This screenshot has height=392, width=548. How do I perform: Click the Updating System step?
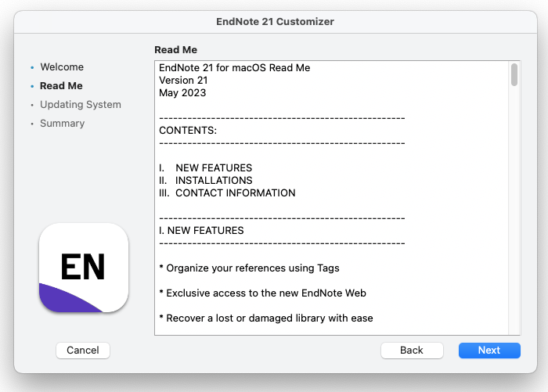(80, 105)
